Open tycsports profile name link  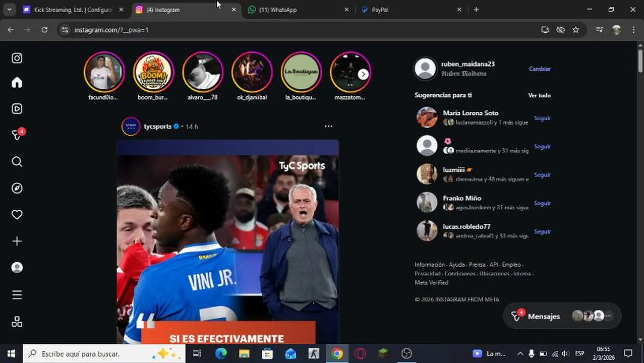click(x=158, y=127)
